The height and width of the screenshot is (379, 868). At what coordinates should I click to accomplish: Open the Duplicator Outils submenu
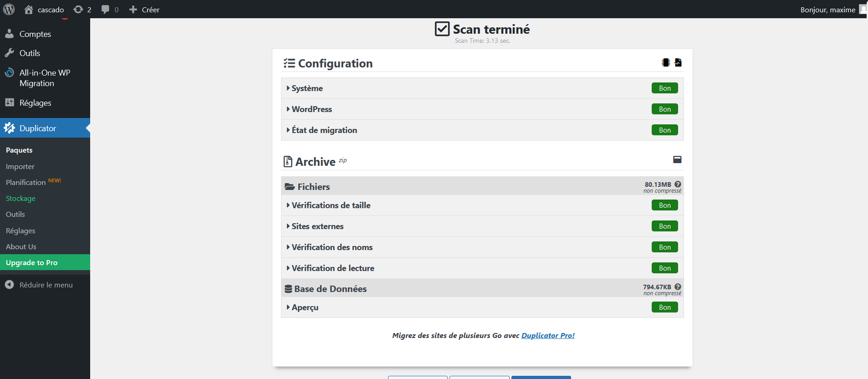pos(15,215)
